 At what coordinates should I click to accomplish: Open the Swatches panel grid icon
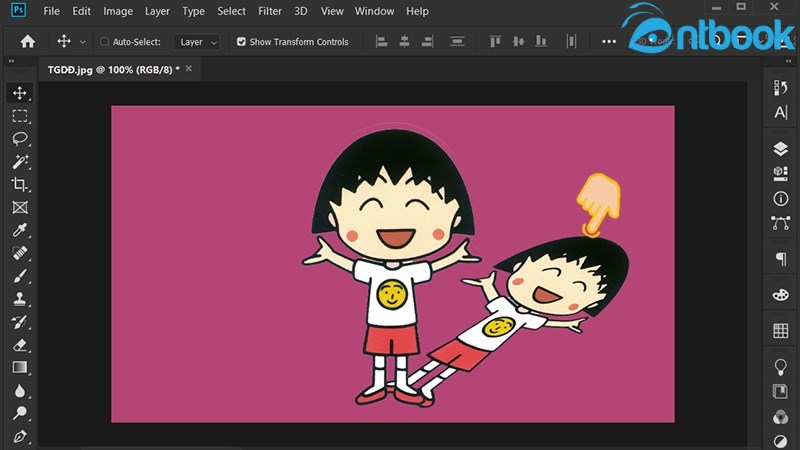click(781, 331)
